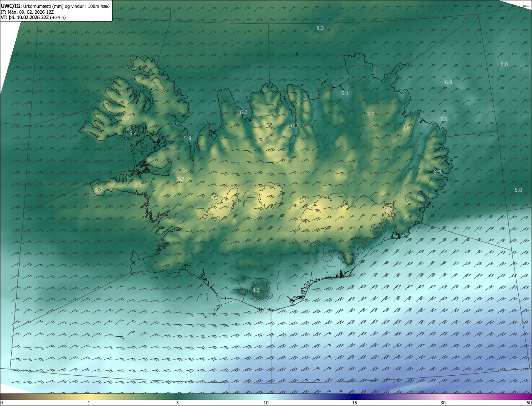Click the 2.6 value label
The height and width of the screenshot is (406, 532).
(x=406, y=128)
